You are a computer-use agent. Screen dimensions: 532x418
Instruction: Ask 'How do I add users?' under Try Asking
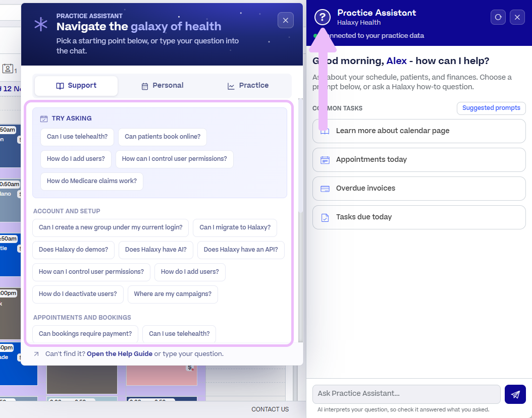[x=76, y=159]
